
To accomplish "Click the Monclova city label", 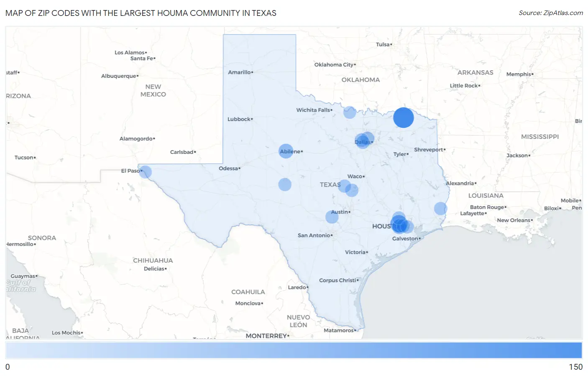I will tap(248, 304).
